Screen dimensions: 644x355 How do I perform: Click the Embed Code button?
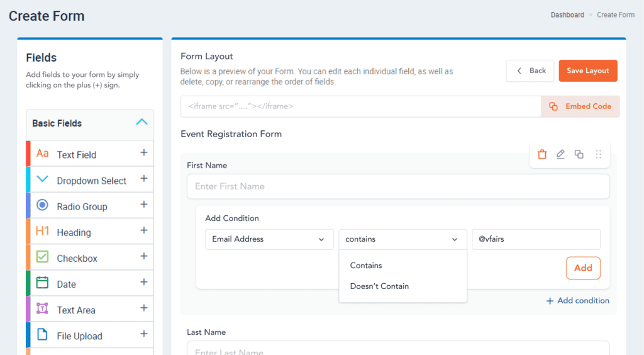(580, 106)
